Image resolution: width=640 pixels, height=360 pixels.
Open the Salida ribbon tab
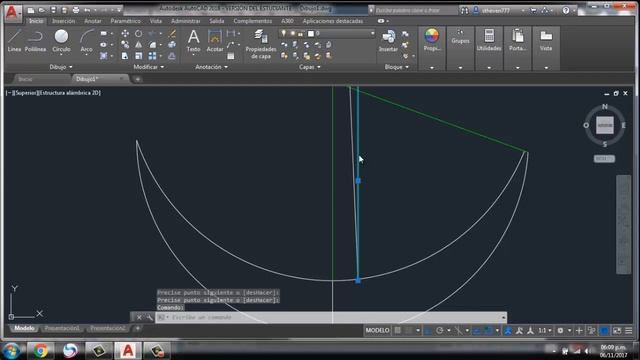(x=217, y=21)
